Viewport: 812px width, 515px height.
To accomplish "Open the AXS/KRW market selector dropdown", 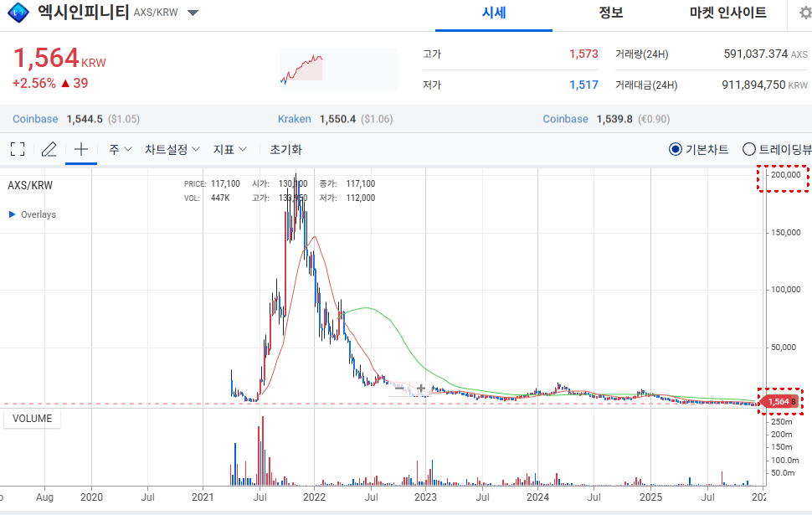I will (193, 13).
